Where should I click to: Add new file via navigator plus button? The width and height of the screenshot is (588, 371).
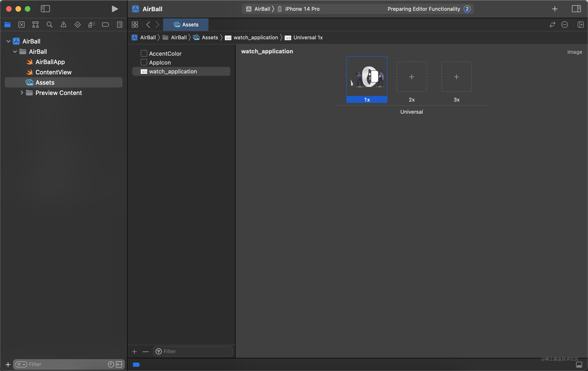[8, 364]
